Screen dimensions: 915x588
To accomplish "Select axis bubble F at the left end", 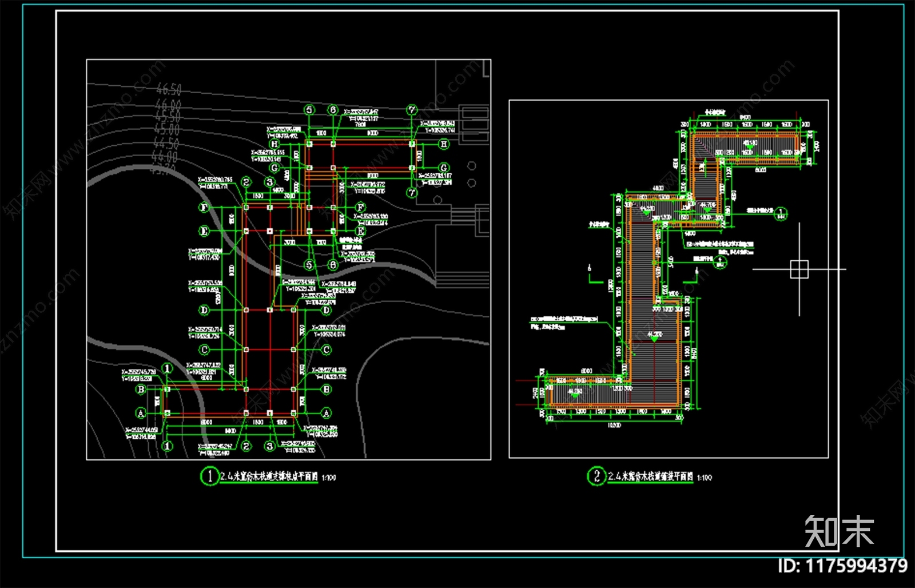I will point(204,207).
